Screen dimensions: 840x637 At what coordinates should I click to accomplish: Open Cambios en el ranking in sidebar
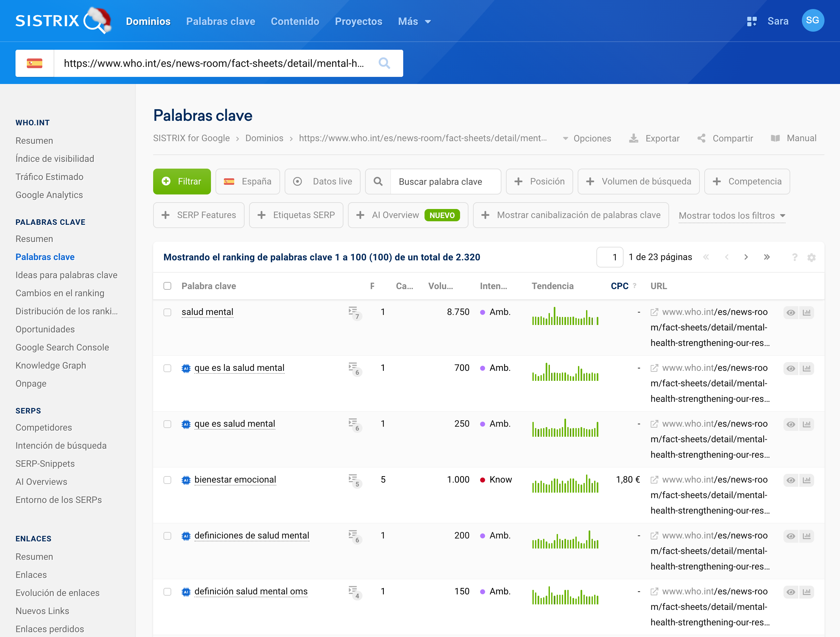[x=60, y=293]
